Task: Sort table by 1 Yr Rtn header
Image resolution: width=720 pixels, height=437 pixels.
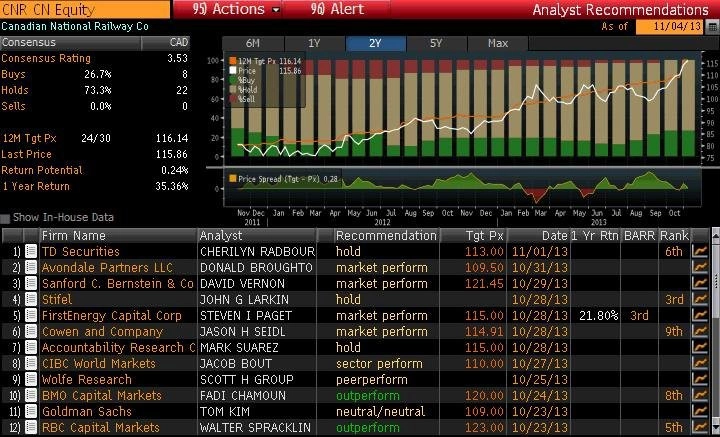Action: pyautogui.click(x=595, y=235)
